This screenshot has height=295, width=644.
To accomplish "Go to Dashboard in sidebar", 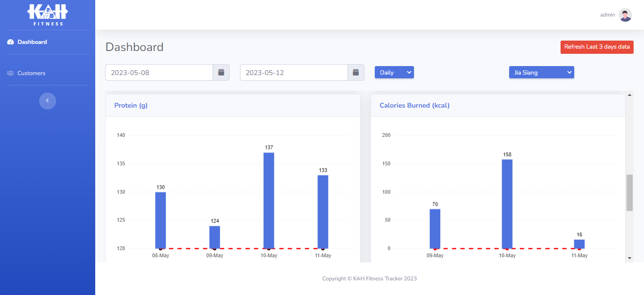I will point(32,42).
